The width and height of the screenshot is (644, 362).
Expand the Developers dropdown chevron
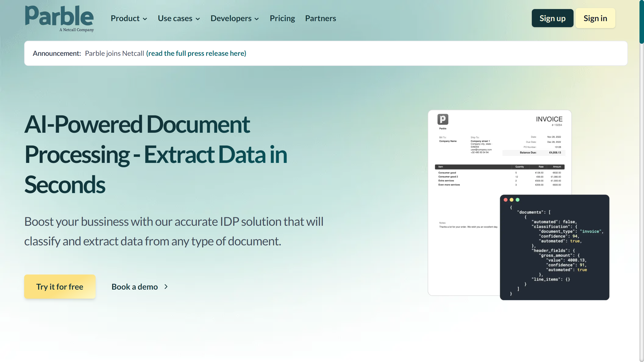click(x=257, y=19)
